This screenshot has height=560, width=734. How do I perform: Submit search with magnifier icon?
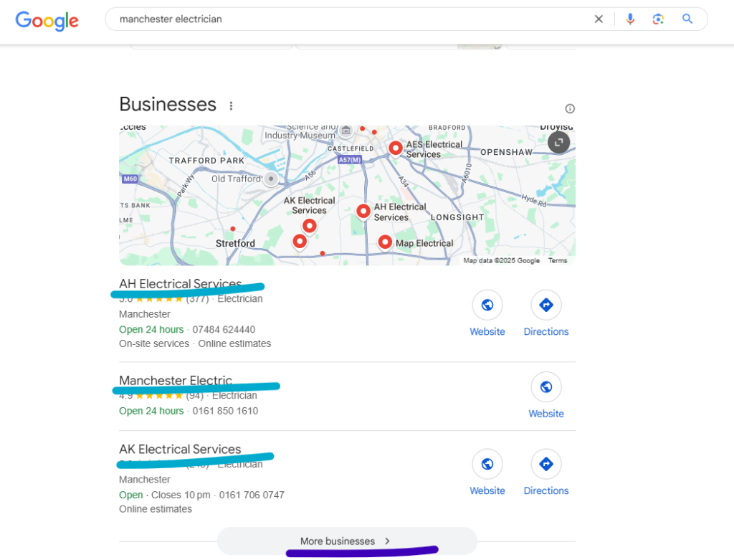tap(687, 19)
